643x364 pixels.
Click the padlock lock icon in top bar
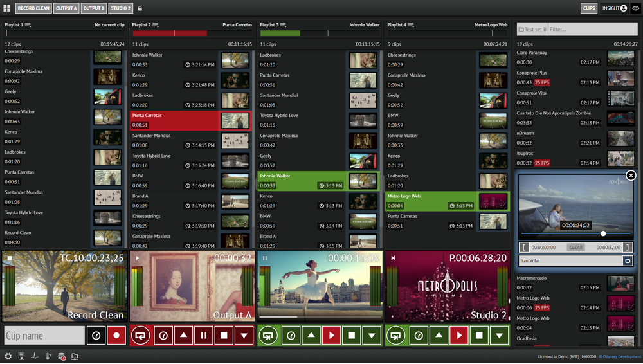point(140,8)
